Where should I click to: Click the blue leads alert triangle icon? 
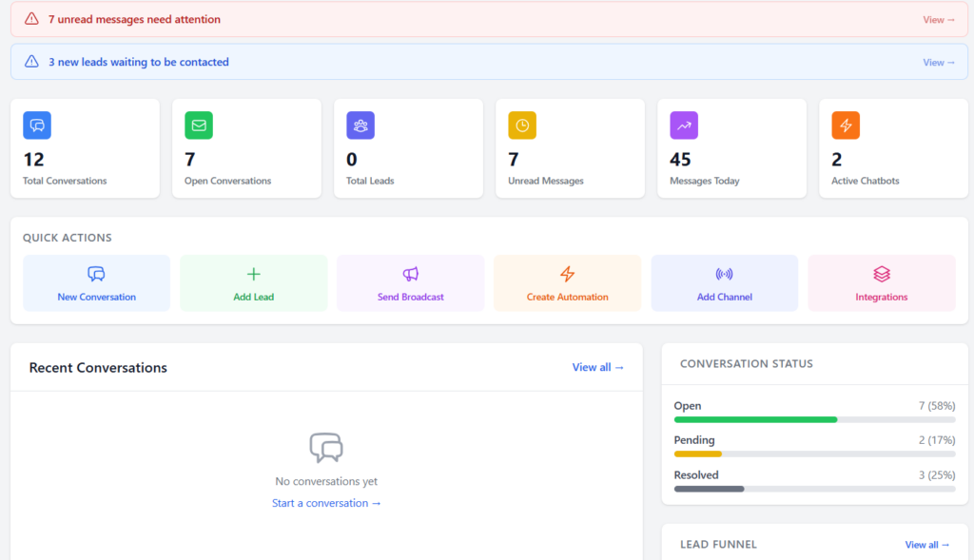(x=32, y=62)
